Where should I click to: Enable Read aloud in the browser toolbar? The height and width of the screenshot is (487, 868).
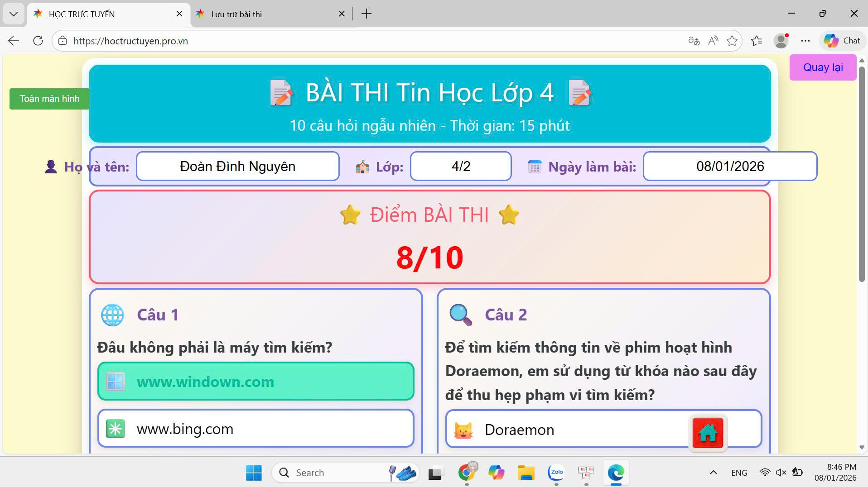[714, 41]
